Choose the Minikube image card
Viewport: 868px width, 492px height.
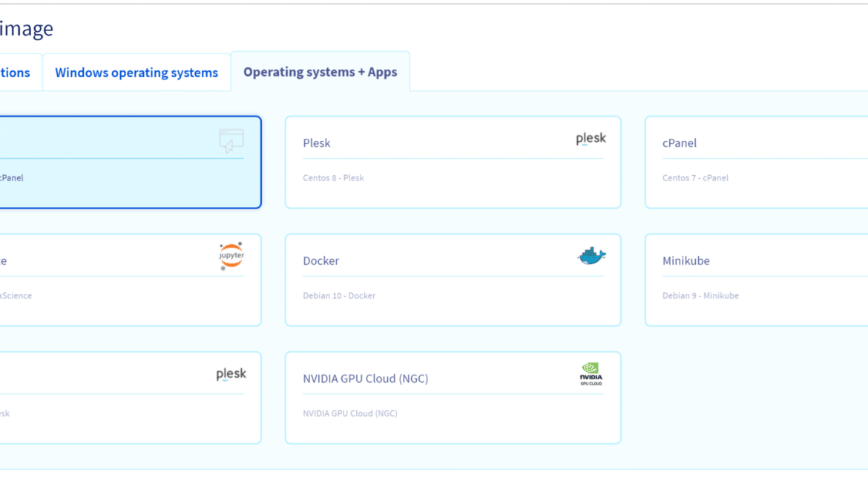(756, 280)
